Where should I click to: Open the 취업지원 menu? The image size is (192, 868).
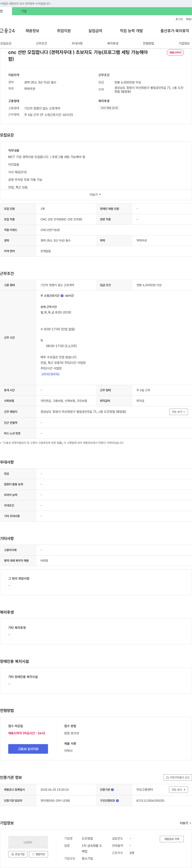click(x=64, y=31)
